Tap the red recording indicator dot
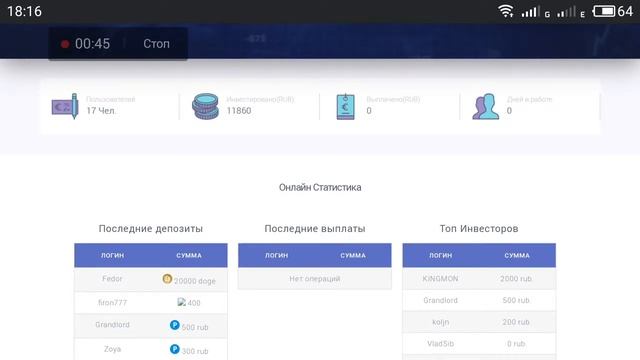This screenshot has width=640, height=360. pos(64,44)
